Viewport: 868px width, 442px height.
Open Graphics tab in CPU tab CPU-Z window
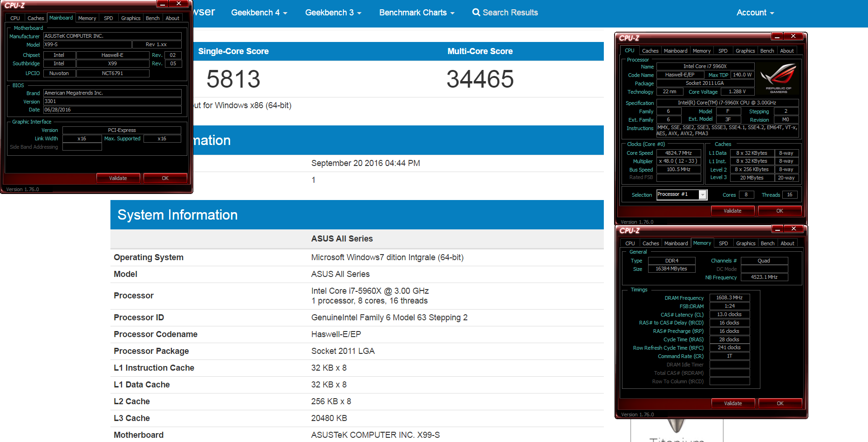(x=745, y=51)
